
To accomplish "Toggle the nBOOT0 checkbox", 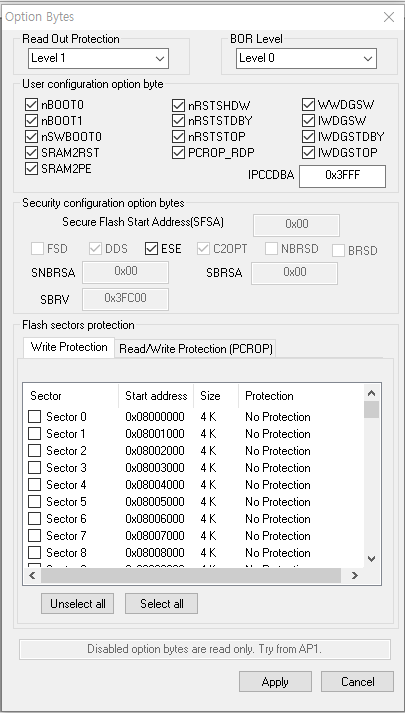I will pyautogui.click(x=31, y=105).
